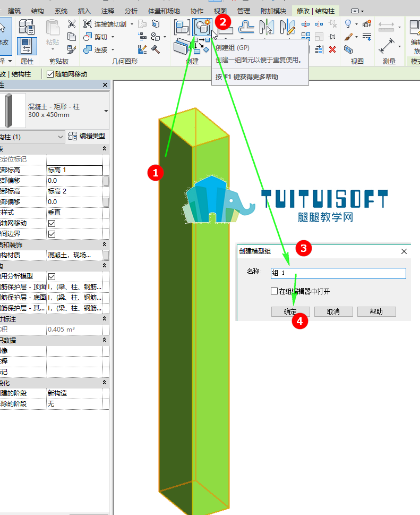Click 确定 in the 创建模型组 dialog
This screenshot has width=420, height=515.
pyautogui.click(x=290, y=311)
